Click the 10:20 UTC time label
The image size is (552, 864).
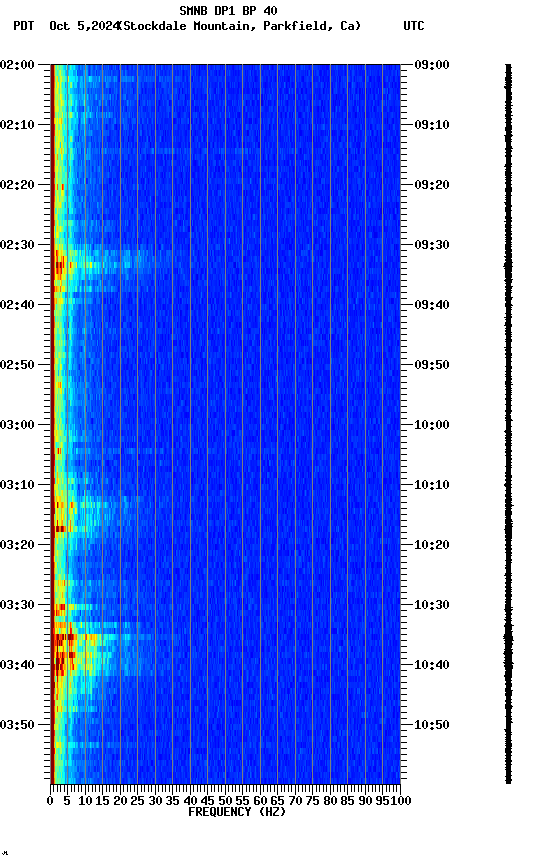(x=432, y=545)
